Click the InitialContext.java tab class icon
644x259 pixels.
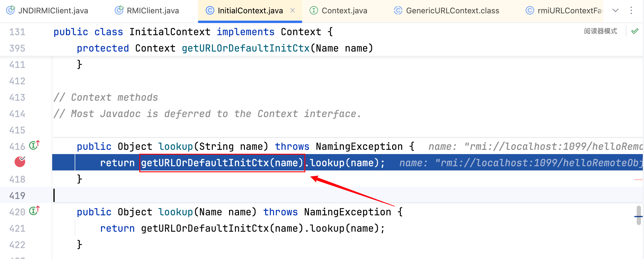pyautogui.click(x=210, y=11)
